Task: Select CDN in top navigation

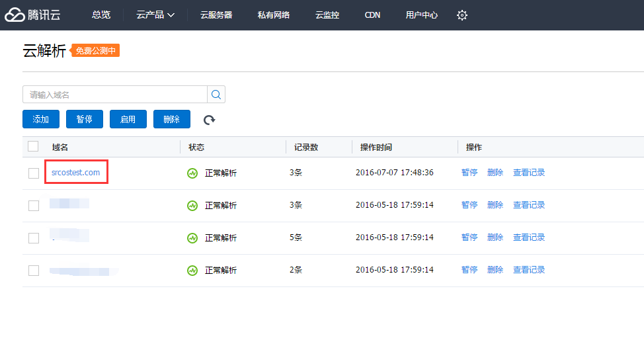Action: tap(372, 15)
